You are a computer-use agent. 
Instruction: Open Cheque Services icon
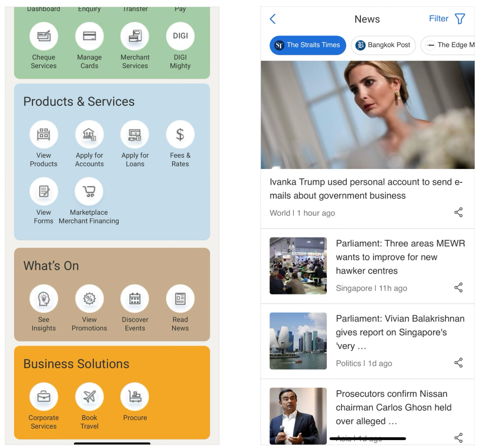click(x=44, y=36)
